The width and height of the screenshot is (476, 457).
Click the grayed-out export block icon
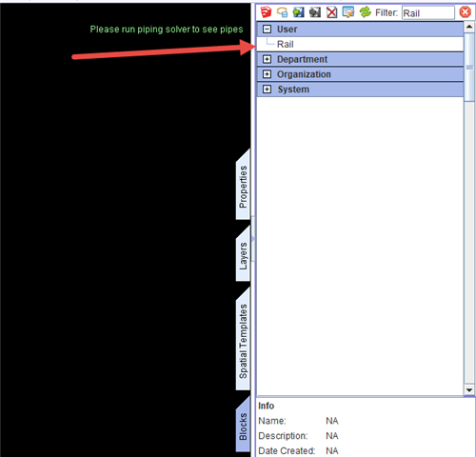(315, 12)
